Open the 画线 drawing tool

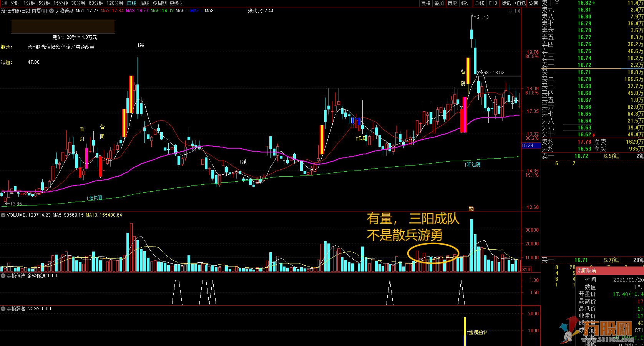click(479, 3)
